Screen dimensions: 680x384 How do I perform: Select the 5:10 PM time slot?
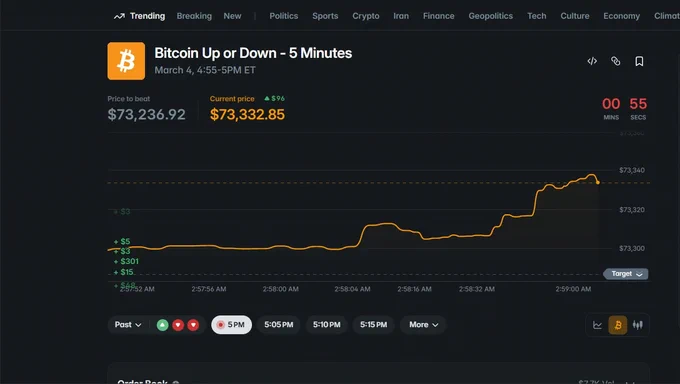327,325
